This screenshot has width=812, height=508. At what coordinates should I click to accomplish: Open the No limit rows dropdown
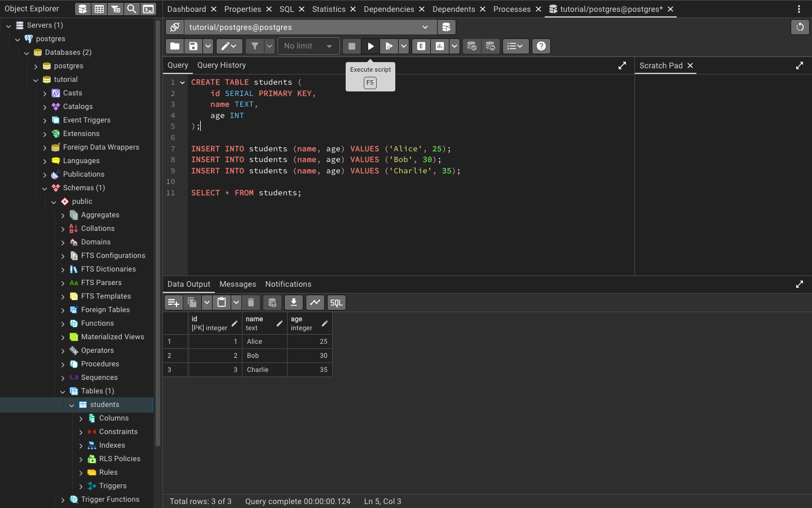[x=308, y=46]
